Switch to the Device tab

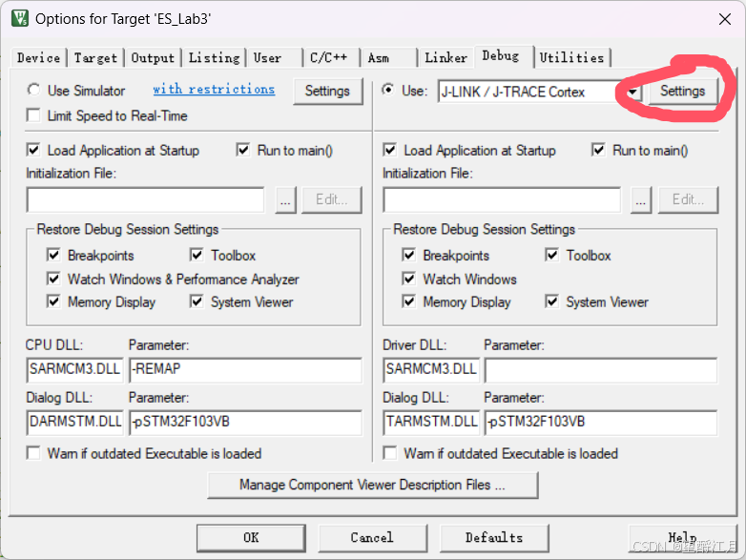38,58
